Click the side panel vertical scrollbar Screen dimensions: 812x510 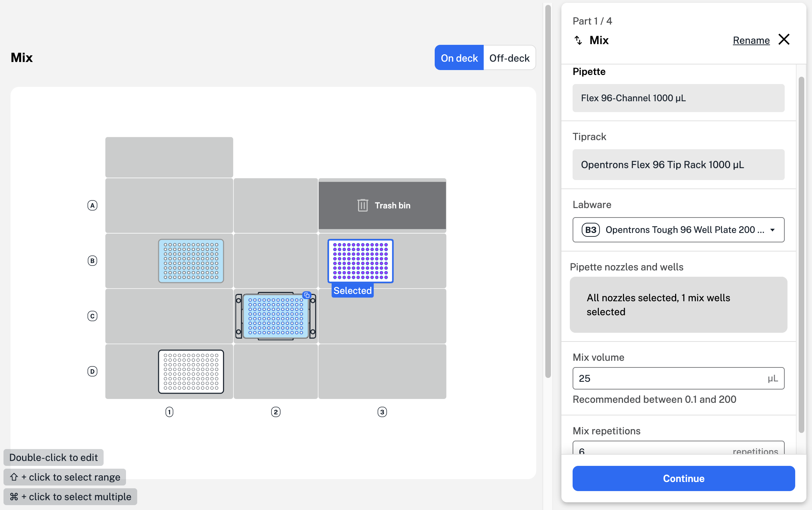[801, 254]
